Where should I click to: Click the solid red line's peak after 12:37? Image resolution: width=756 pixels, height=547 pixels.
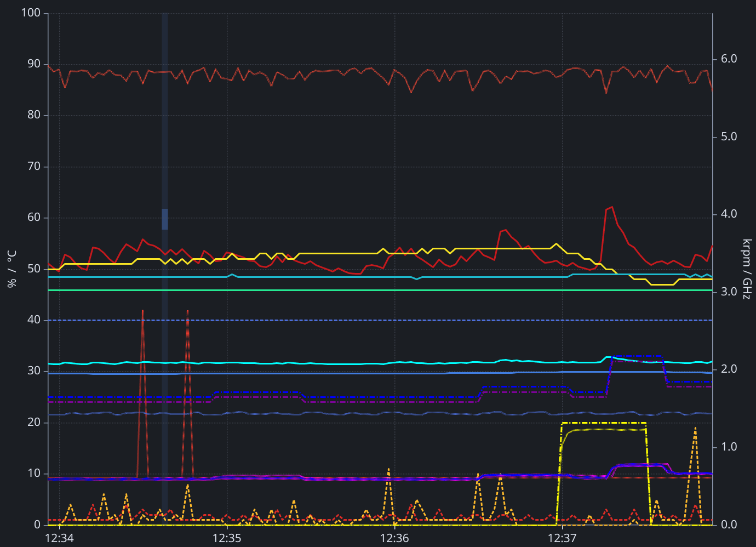pos(611,207)
